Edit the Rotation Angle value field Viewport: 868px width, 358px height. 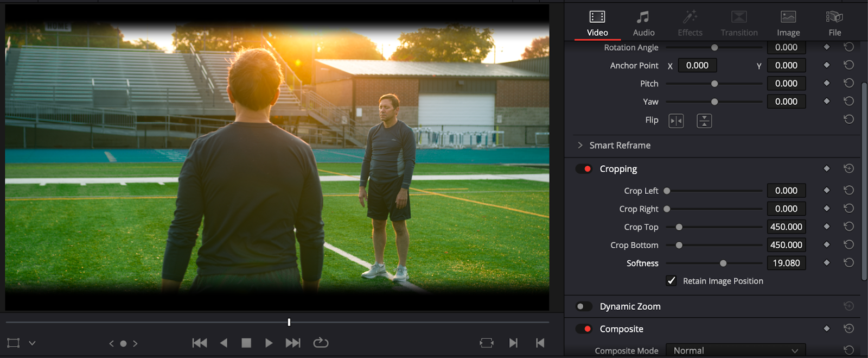786,47
